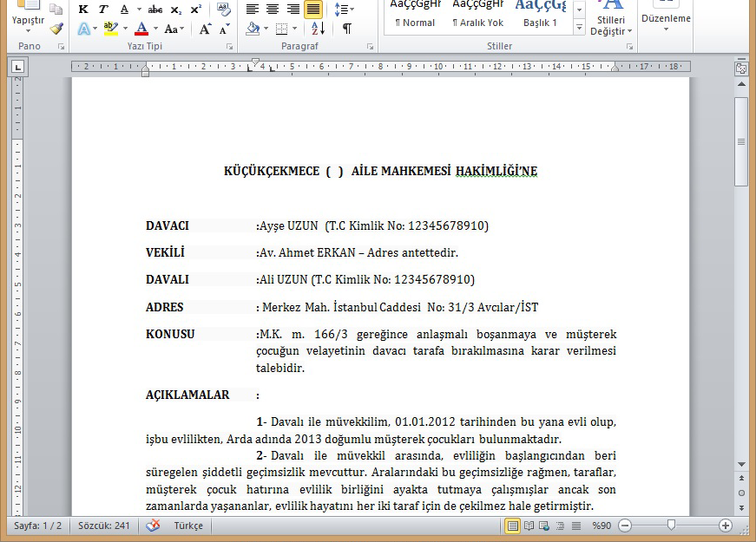This screenshot has width=756, height=542.
Task: Open the Paragraf dialog launcher
Action: click(370, 46)
